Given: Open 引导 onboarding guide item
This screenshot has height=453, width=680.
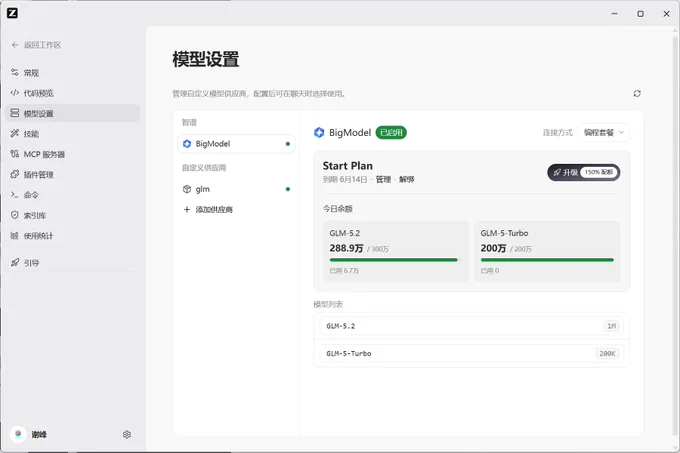Looking at the screenshot, I should pos(72,263).
